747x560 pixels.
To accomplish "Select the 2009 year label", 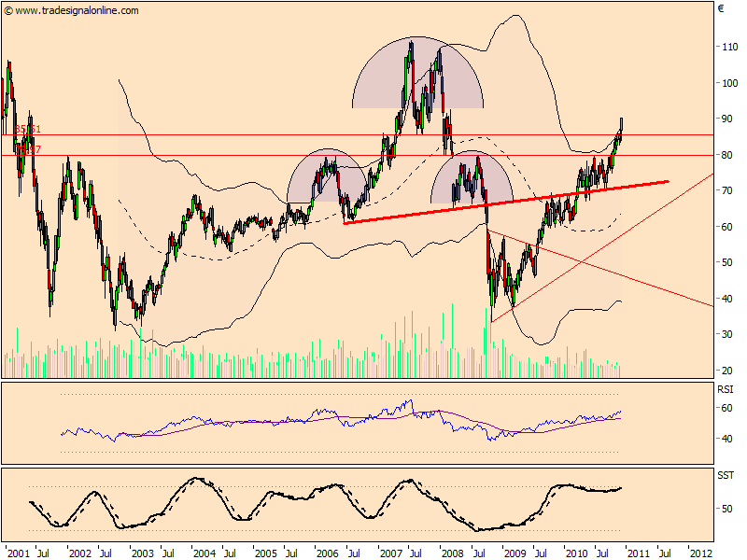I will (x=515, y=553).
